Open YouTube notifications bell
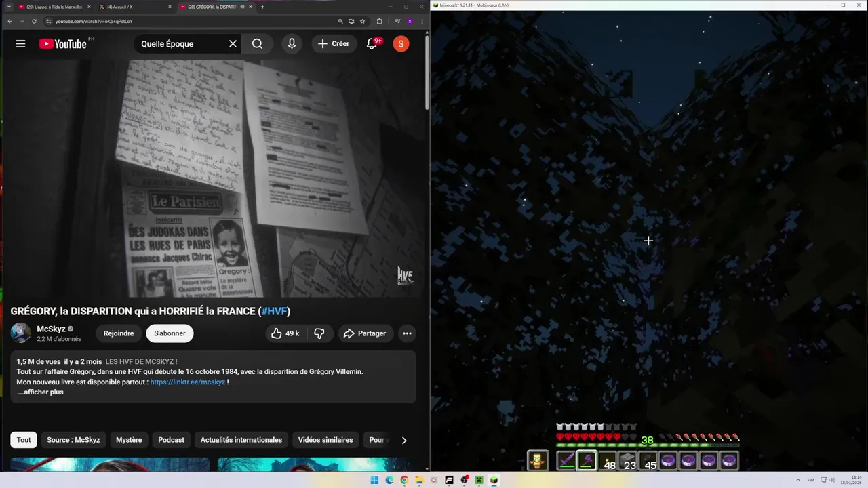Screen dimensions: 868x488 (x=372, y=44)
